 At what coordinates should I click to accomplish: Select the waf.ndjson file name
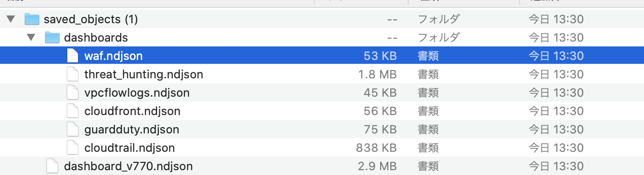tap(113, 56)
